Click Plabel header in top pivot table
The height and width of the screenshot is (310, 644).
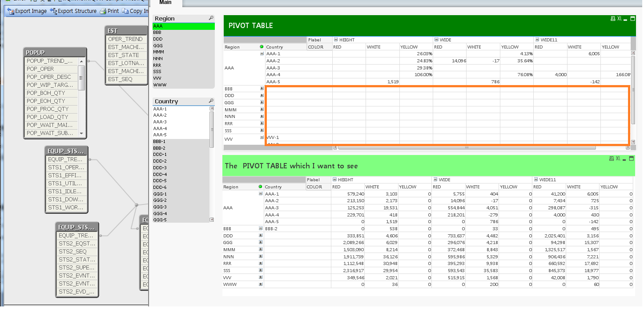(x=319, y=40)
